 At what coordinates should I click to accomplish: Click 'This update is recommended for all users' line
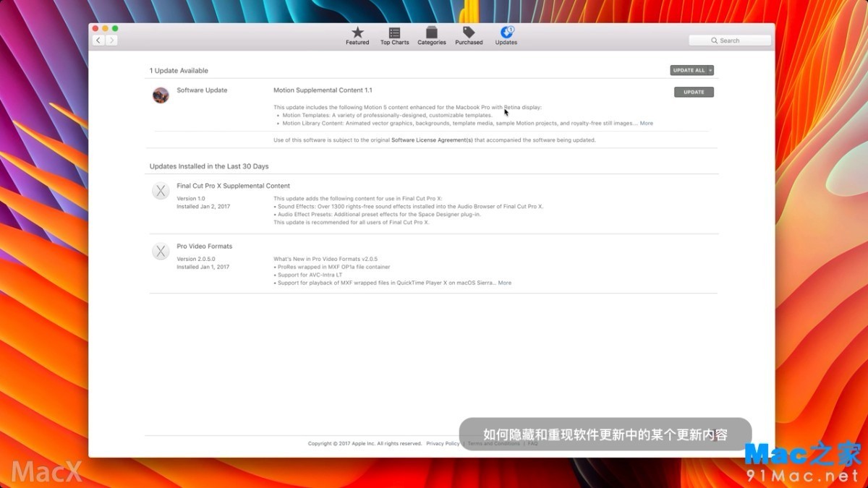tap(352, 222)
